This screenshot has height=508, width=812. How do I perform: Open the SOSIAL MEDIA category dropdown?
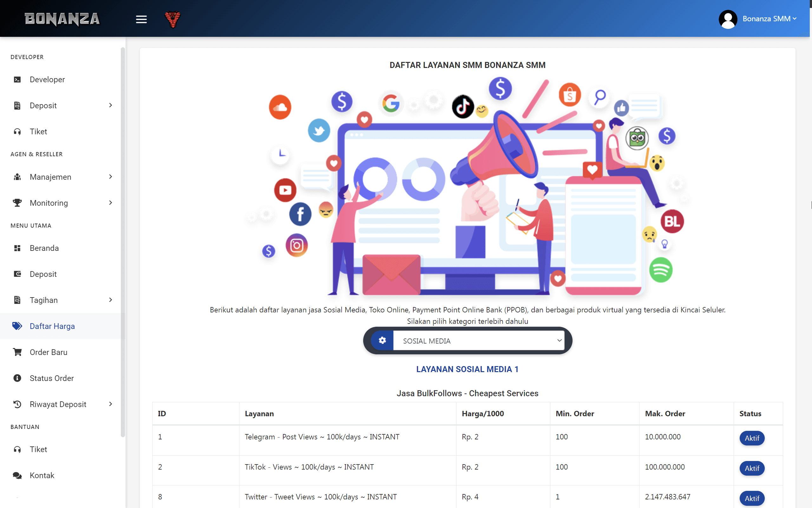[x=479, y=341]
